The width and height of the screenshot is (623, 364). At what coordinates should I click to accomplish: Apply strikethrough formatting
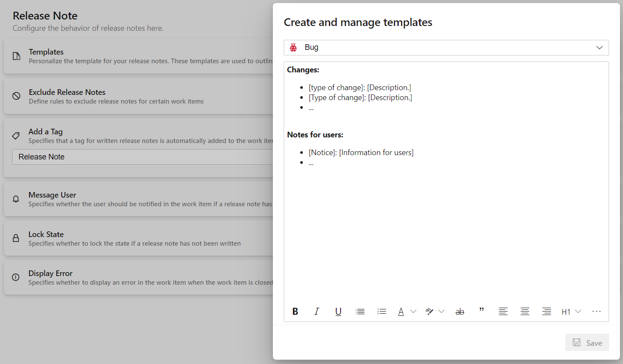click(x=460, y=312)
